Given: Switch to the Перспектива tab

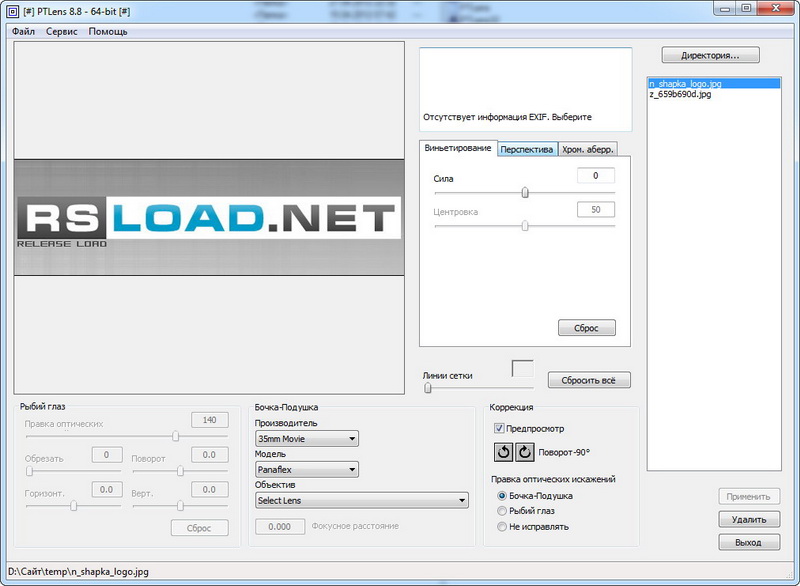Looking at the screenshot, I should coord(527,149).
